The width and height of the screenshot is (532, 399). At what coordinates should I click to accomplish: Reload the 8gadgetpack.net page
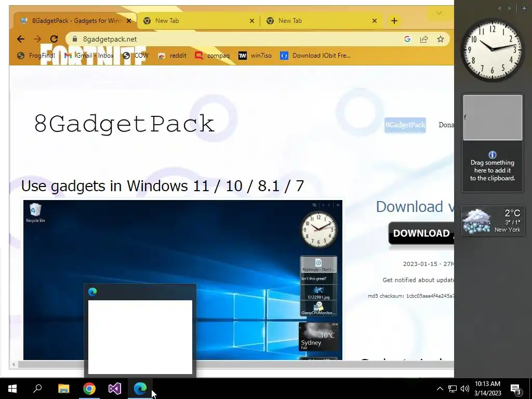[x=54, y=39]
